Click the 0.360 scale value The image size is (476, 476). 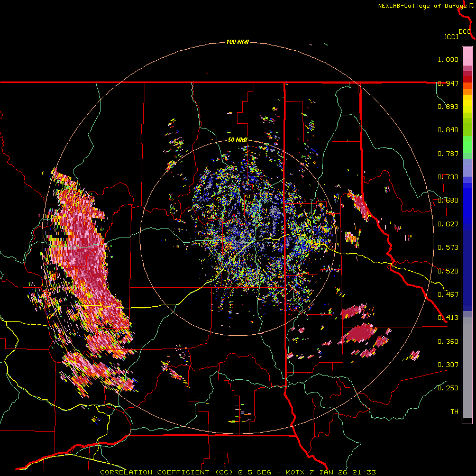(448, 342)
